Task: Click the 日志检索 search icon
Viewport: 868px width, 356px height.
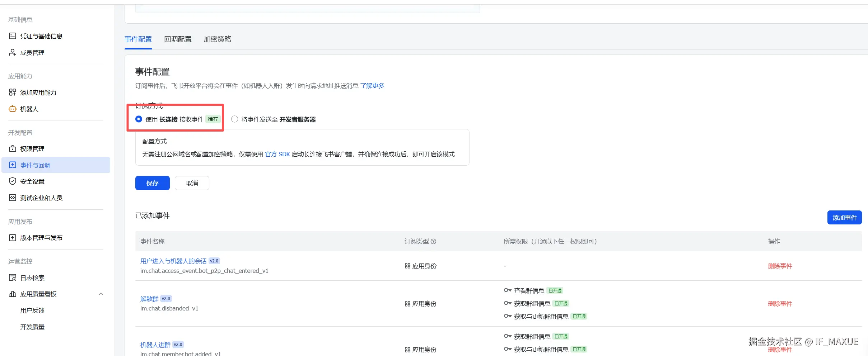Action: pyautogui.click(x=13, y=277)
